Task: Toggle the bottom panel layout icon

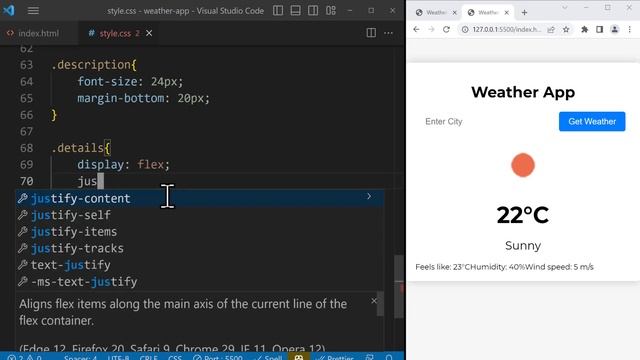Action: click(296, 11)
